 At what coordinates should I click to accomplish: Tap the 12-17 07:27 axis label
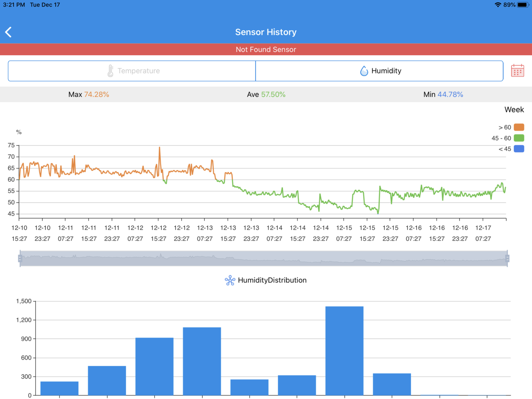tap(483, 233)
